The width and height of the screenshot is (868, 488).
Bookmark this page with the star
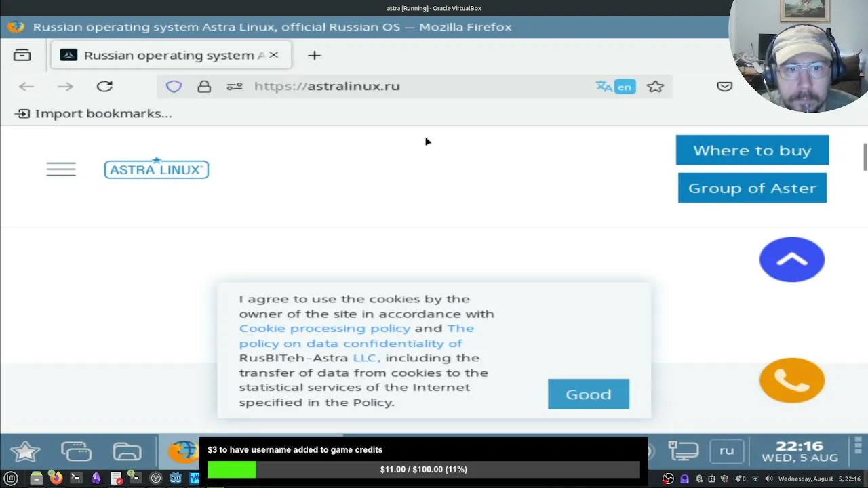tap(655, 86)
